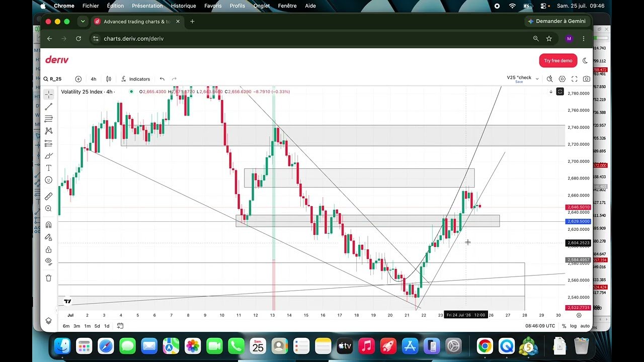Open the object tree layers icon
644x362 pixels.
click(49, 321)
